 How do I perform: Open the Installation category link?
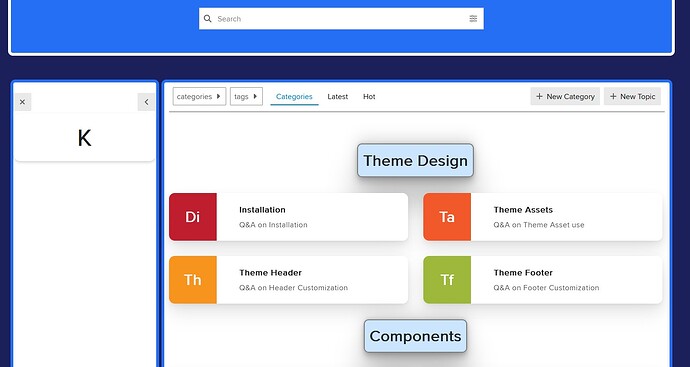pos(262,210)
